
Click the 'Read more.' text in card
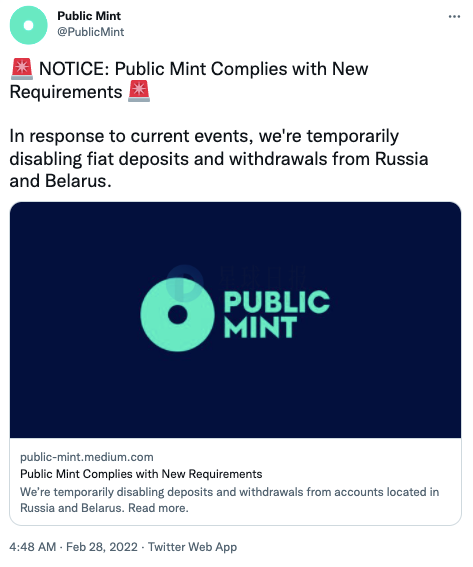coord(158,508)
